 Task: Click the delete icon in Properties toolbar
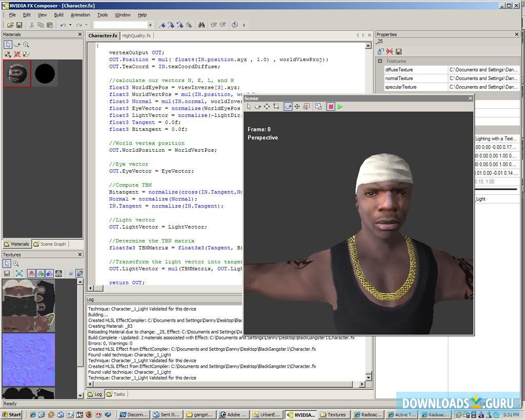(x=390, y=51)
